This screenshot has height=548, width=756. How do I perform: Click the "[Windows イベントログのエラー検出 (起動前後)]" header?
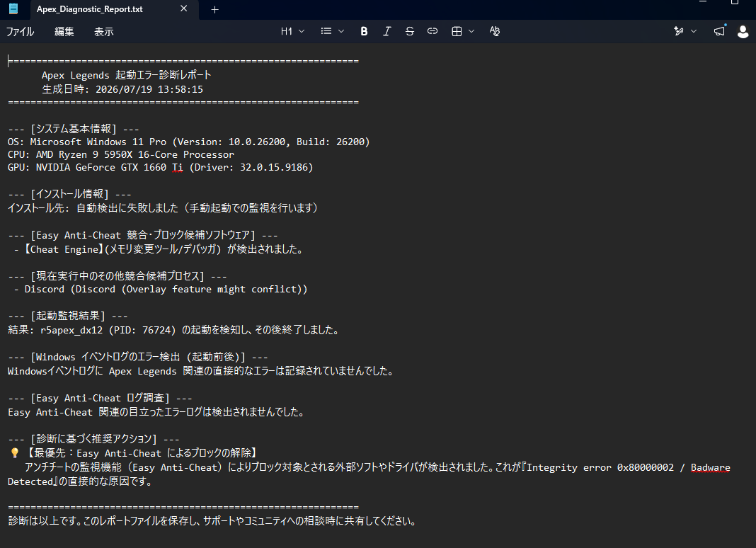pyautogui.click(x=138, y=357)
